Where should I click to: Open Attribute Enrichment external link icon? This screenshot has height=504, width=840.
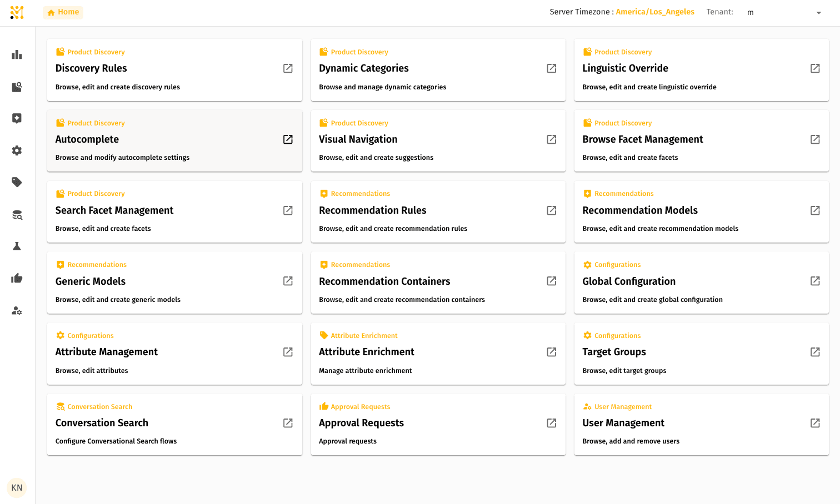(x=552, y=352)
